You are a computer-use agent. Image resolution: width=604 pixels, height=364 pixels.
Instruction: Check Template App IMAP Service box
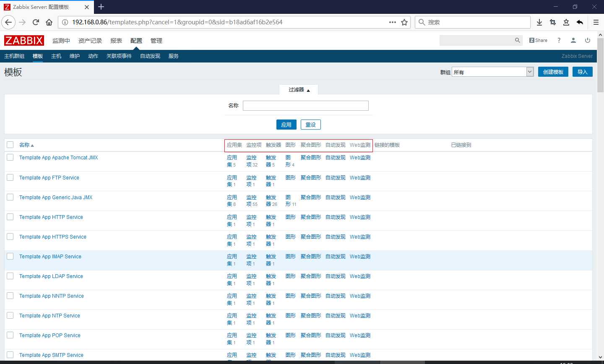click(x=10, y=256)
